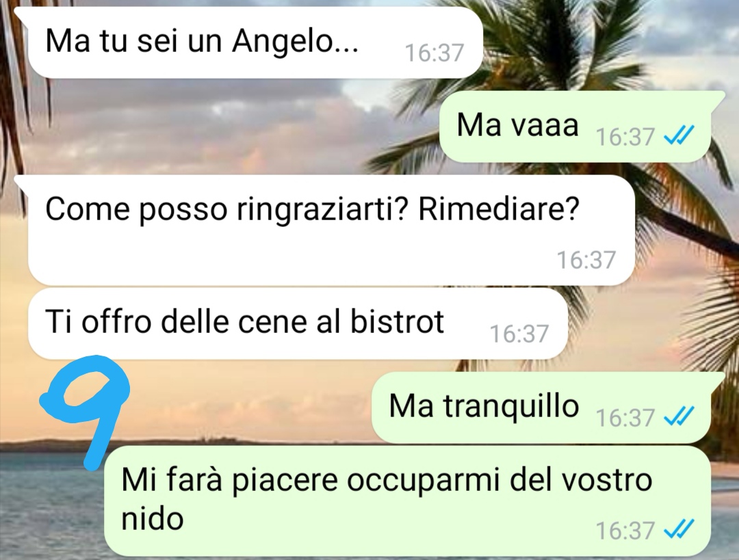Click the word 'Rimediare?' in the received message
This screenshot has height=560, width=739.
point(499,209)
